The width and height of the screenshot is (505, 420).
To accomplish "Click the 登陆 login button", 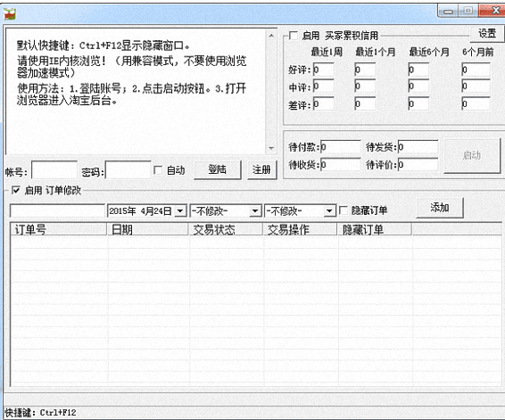I will (x=218, y=169).
